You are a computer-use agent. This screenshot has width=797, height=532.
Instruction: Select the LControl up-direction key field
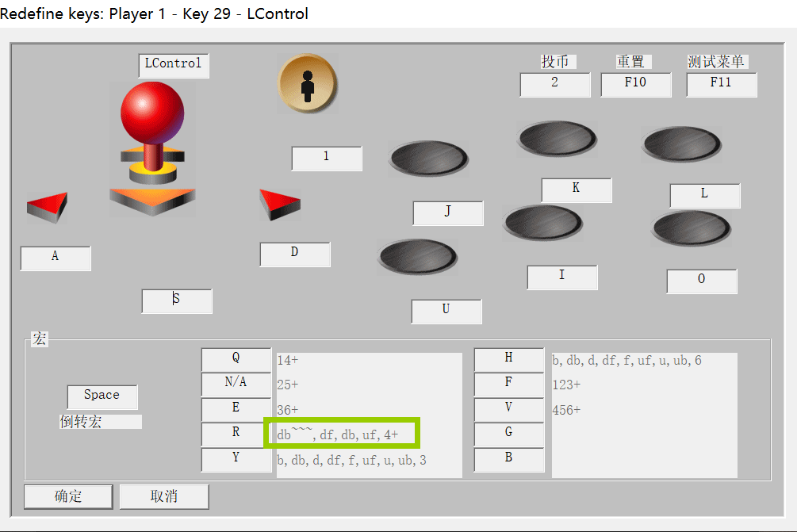point(174,66)
